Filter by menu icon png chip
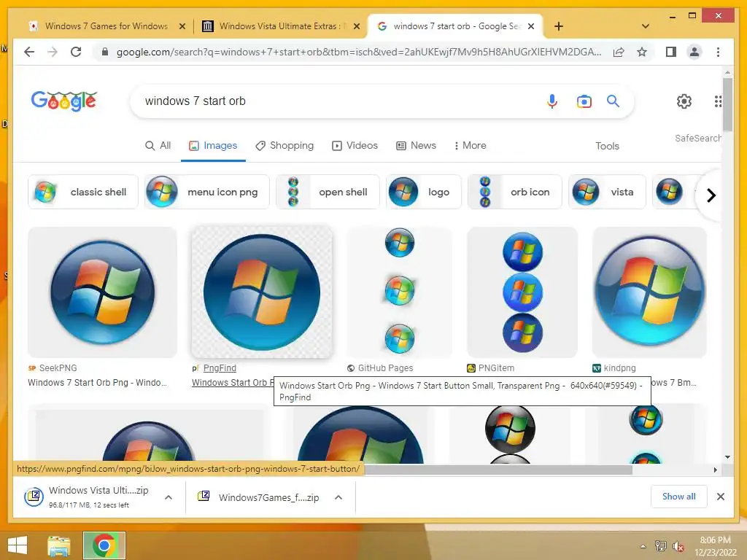This screenshot has width=747, height=560. tap(206, 192)
